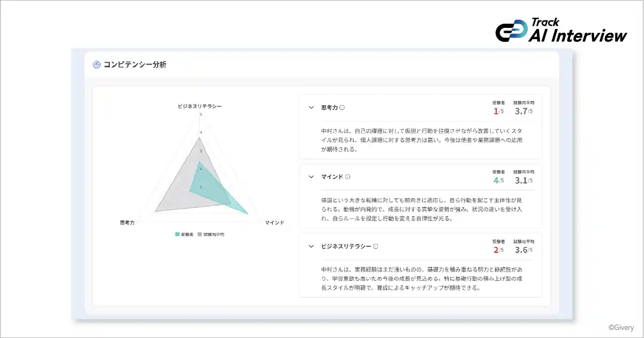The width and height of the screenshot is (644, 338).
Task: Collapse the マインド section chevron
Action: click(x=311, y=177)
